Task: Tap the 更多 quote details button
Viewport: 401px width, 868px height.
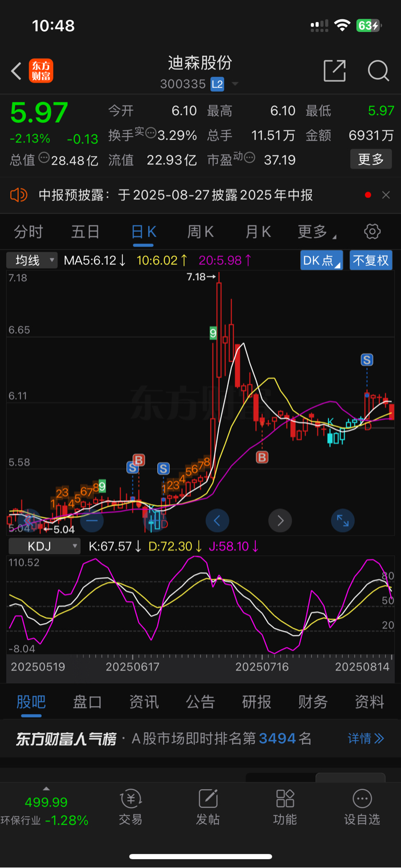Action: (371, 159)
